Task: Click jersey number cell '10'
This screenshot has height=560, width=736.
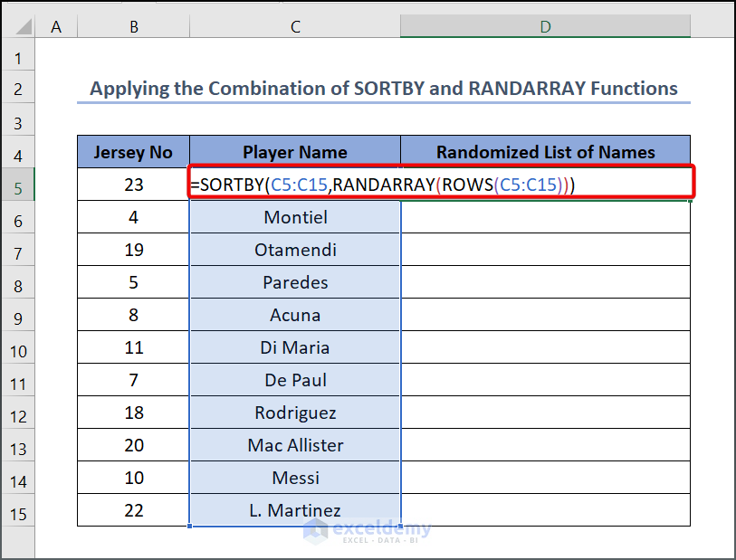Action: click(134, 478)
